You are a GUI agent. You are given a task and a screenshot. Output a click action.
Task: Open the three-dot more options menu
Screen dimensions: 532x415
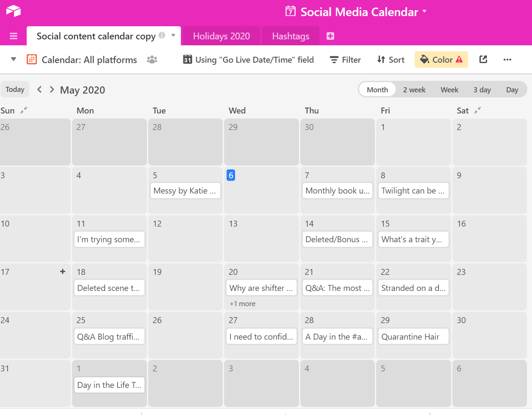(x=507, y=60)
